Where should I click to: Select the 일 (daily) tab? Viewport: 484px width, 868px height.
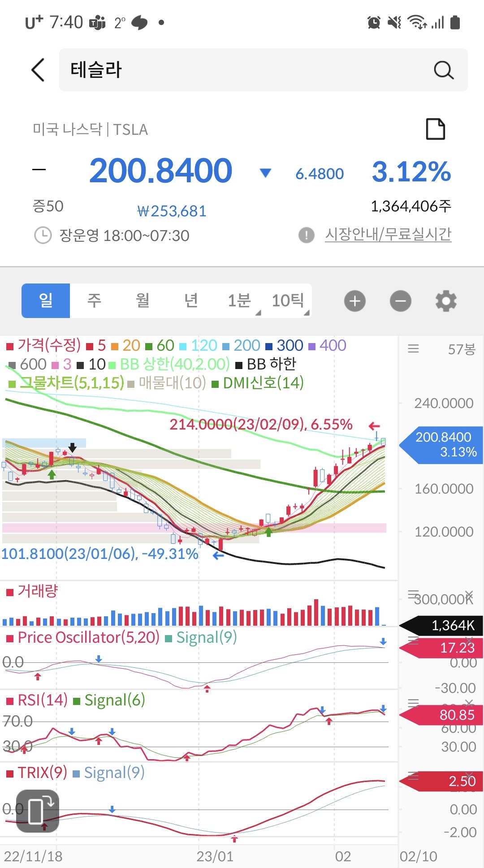(46, 301)
